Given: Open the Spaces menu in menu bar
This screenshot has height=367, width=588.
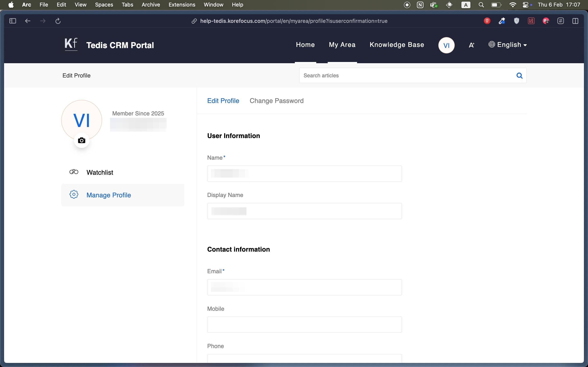Looking at the screenshot, I should [x=104, y=5].
